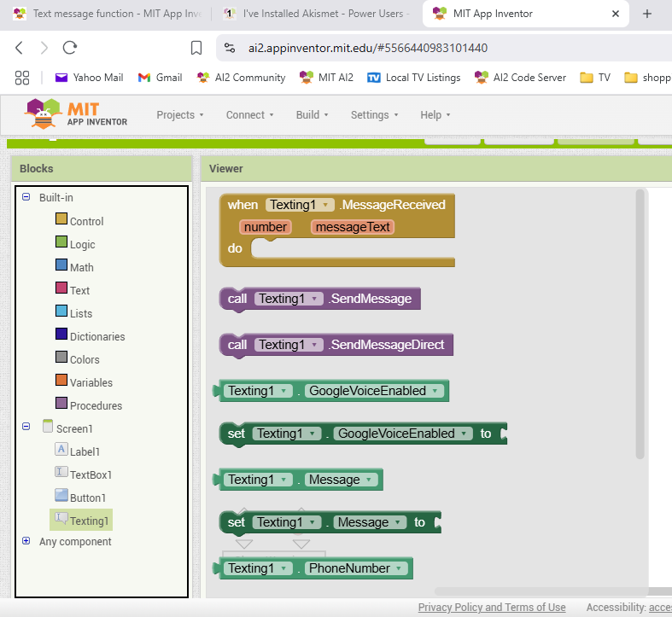Select TextBox1 in the component tree

[91, 474]
